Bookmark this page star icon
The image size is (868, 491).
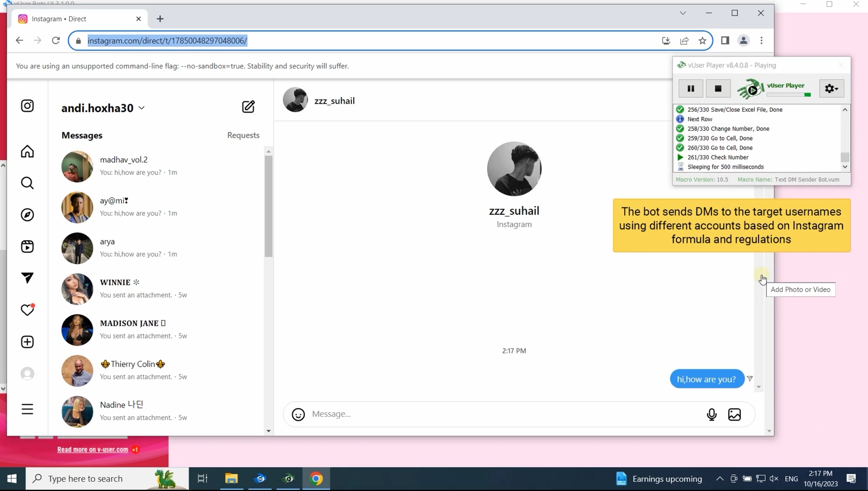tap(702, 41)
